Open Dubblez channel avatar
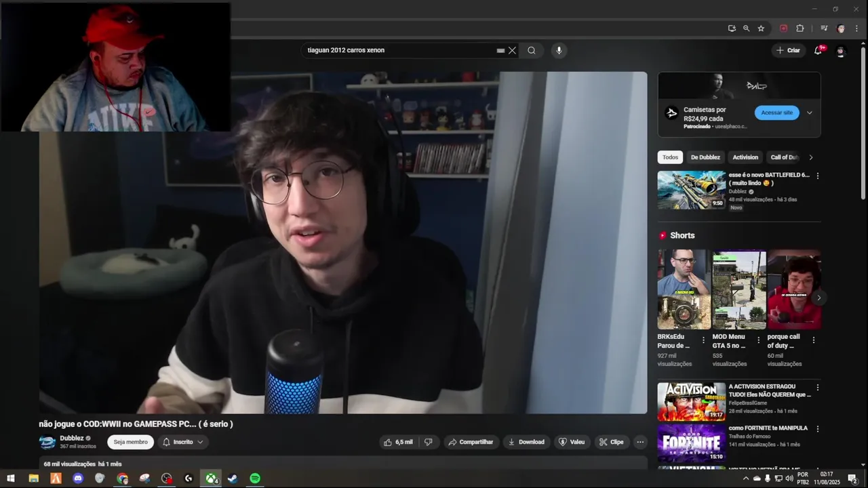 [x=47, y=443]
